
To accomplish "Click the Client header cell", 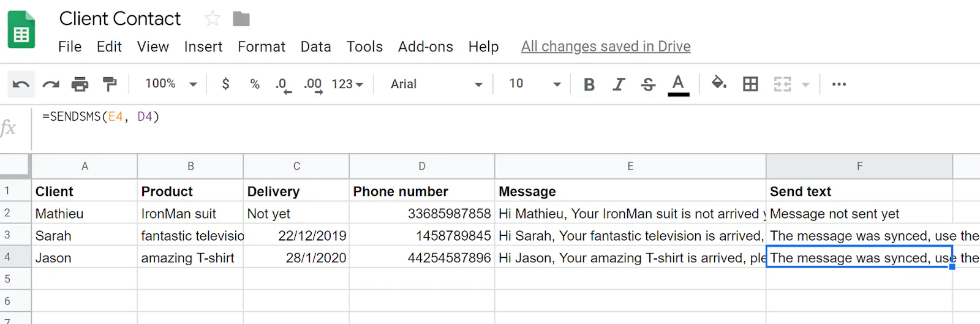I will point(85,191).
